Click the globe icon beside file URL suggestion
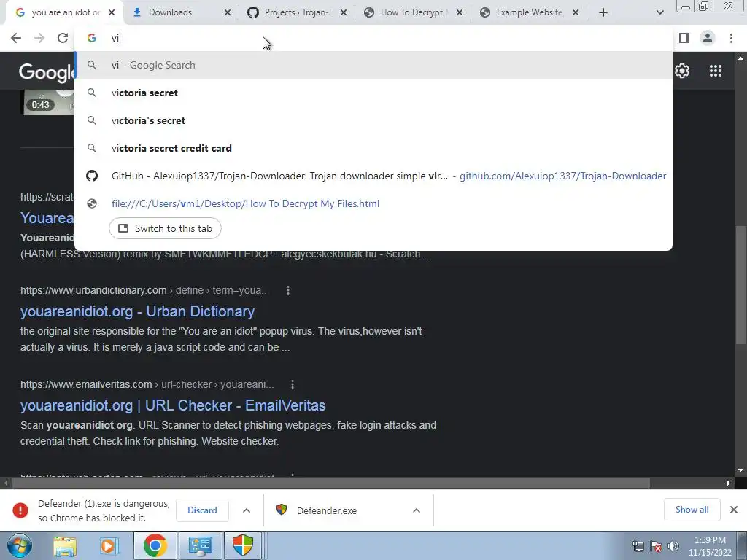The height and width of the screenshot is (560, 747). tap(92, 204)
